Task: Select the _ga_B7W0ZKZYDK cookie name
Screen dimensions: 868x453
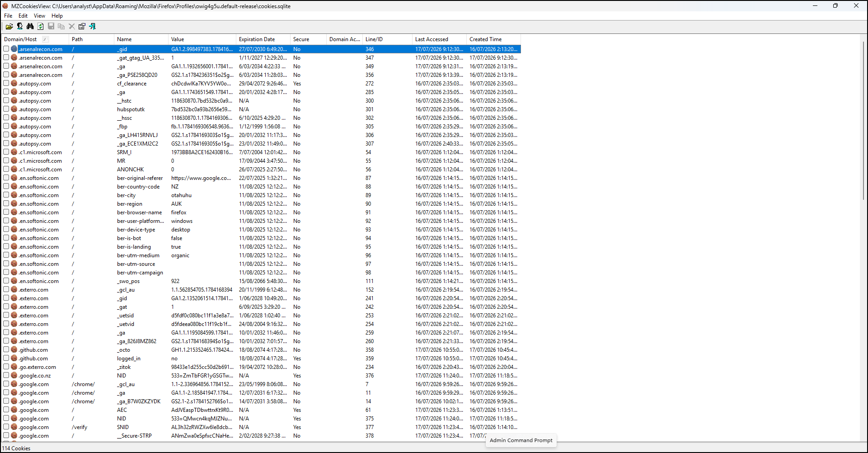Action: click(139, 401)
